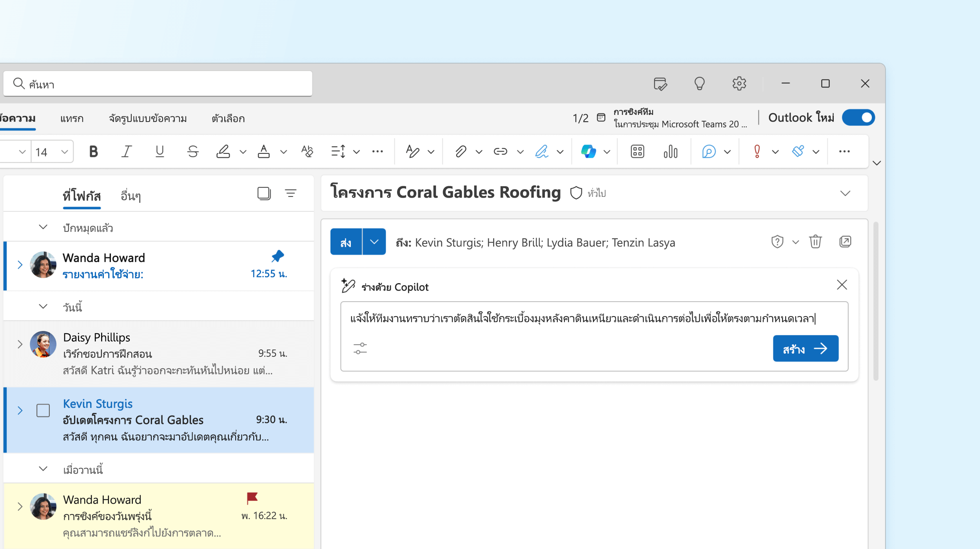Toggle Italic formatting
This screenshot has width=980, height=549.
tap(126, 151)
